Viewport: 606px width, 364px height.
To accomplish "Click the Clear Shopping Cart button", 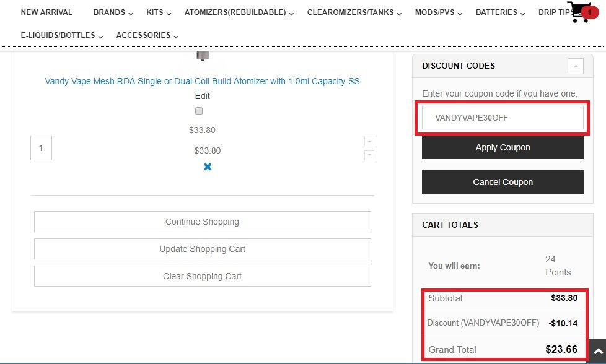I will click(x=202, y=276).
